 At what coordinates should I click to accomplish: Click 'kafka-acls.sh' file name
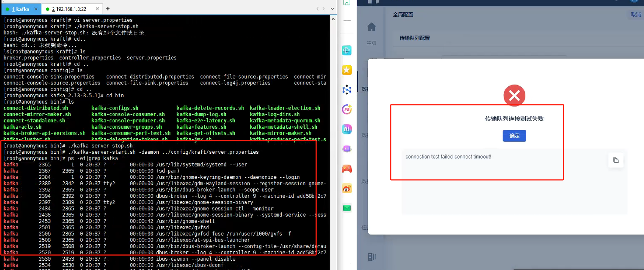coord(22,127)
